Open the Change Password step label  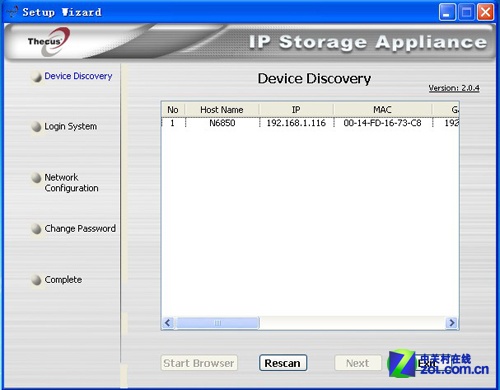[x=80, y=229]
